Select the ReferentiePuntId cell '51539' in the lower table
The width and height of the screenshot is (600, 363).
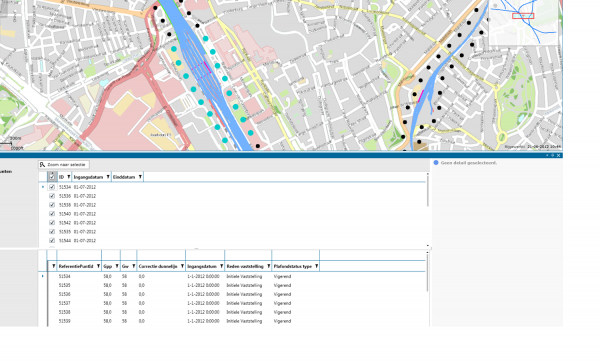[x=64, y=321]
